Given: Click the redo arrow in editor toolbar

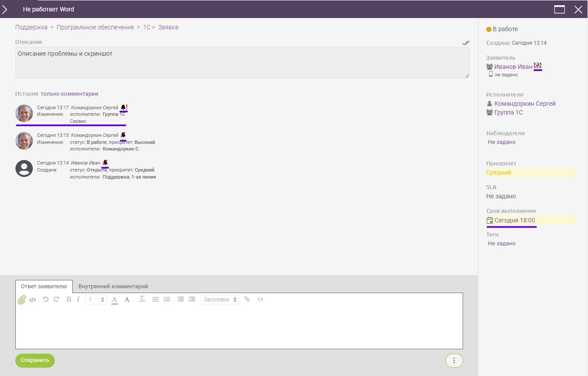Looking at the screenshot, I should 56,299.
